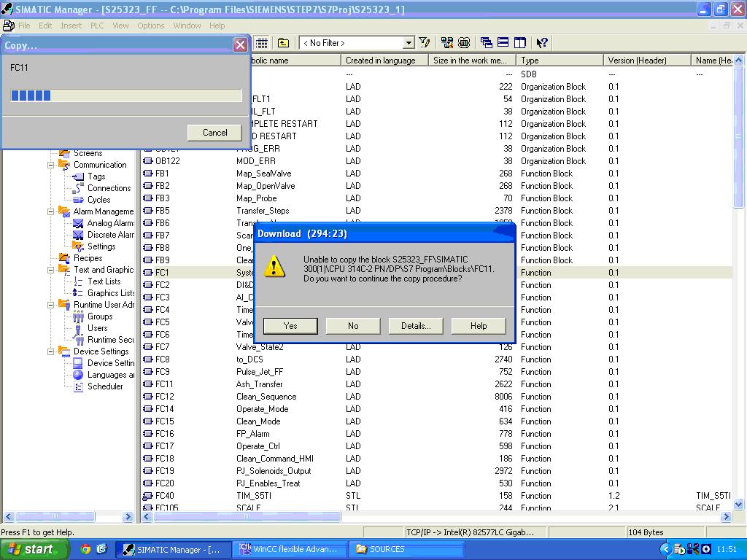Click the Windows Start button

point(35,549)
